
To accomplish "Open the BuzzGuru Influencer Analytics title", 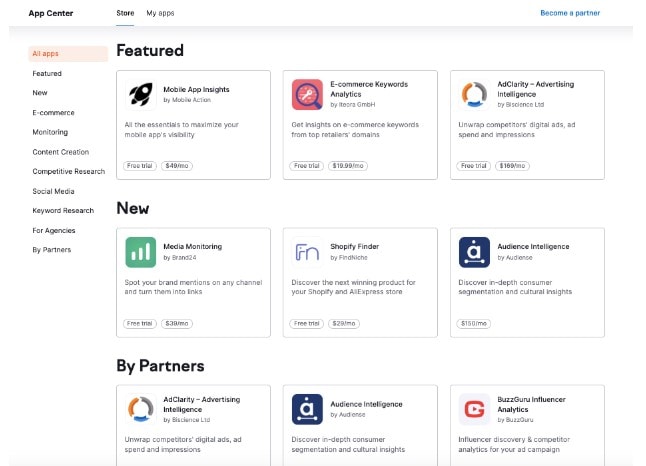I will (x=531, y=404).
